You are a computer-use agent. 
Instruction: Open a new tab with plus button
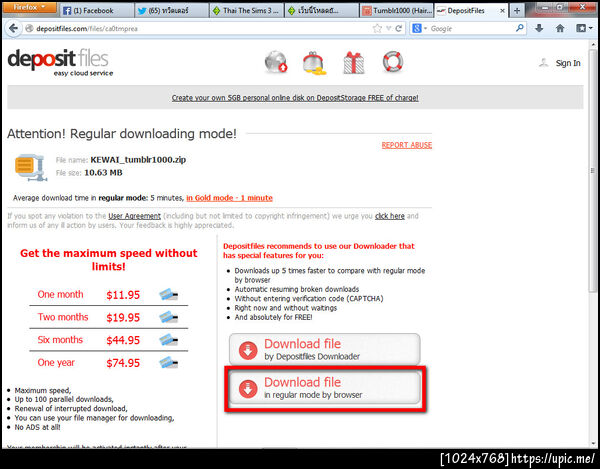pyautogui.click(x=517, y=11)
